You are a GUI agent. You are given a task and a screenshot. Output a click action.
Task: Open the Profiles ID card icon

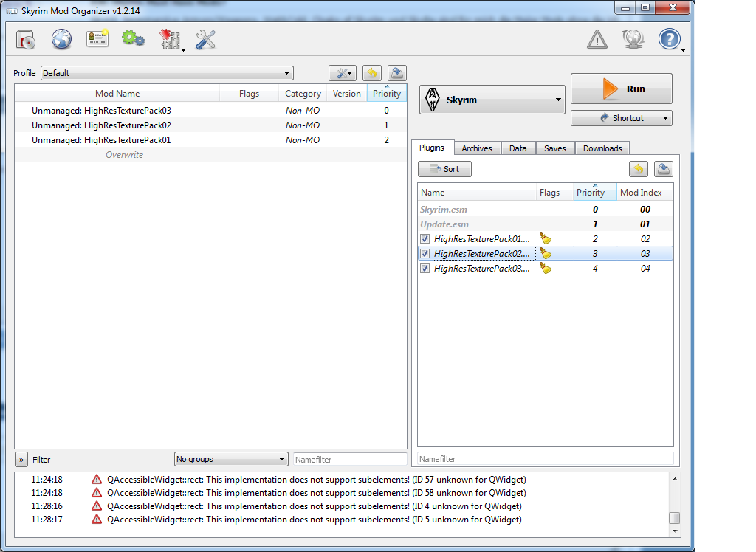click(x=97, y=38)
